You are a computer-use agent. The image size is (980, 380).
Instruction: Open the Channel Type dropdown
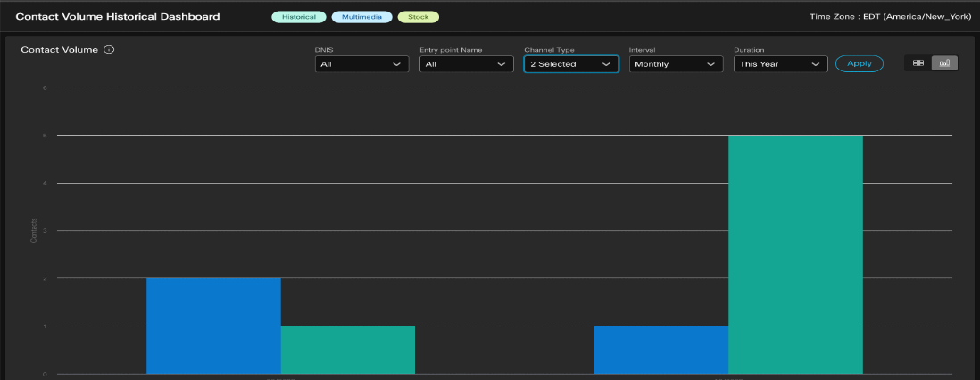point(570,64)
